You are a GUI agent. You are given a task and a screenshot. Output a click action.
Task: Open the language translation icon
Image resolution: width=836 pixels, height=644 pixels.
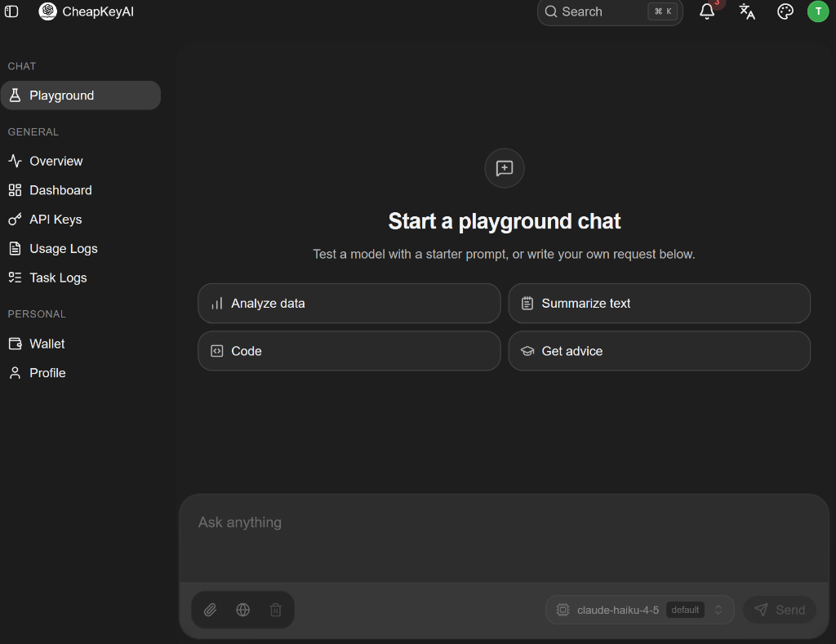(x=747, y=11)
